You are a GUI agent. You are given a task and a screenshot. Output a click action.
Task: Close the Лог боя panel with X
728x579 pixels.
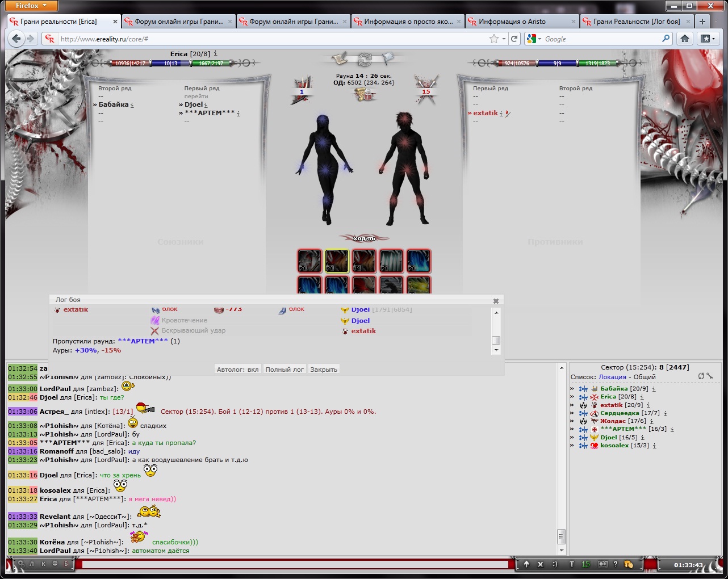(496, 301)
